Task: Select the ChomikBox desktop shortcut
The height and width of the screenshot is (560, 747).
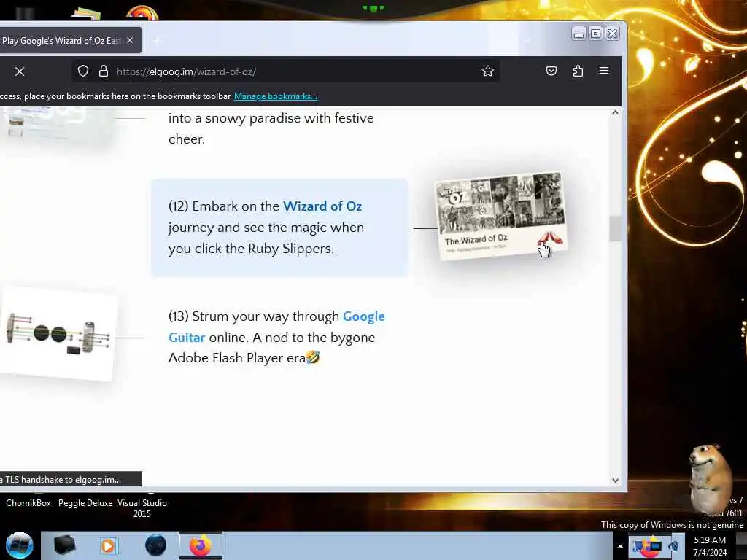Action: [x=28, y=503]
